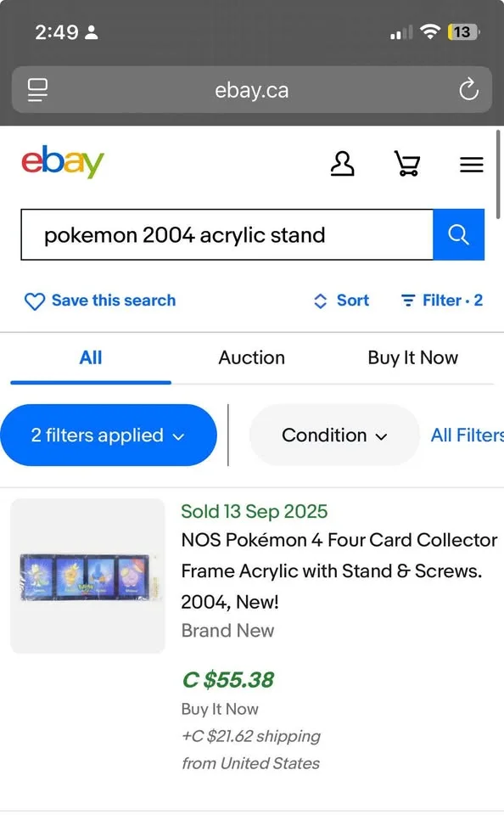The height and width of the screenshot is (815, 504).
Task: Open the All Filters panel
Action: (466, 435)
